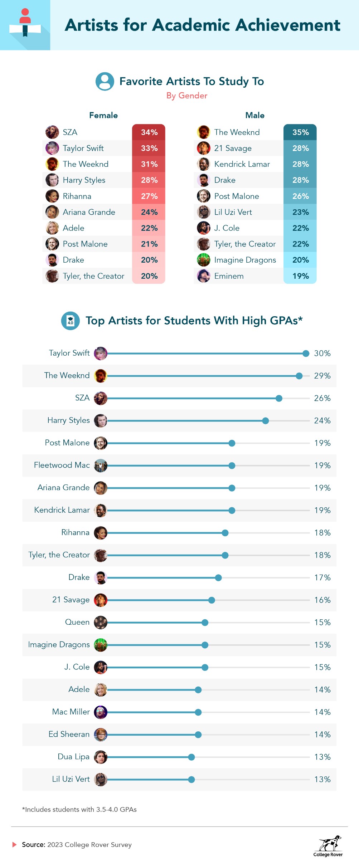This screenshot has height=868, width=359.
Task: Click the Eminem avatar in the Male list
Action: [204, 276]
